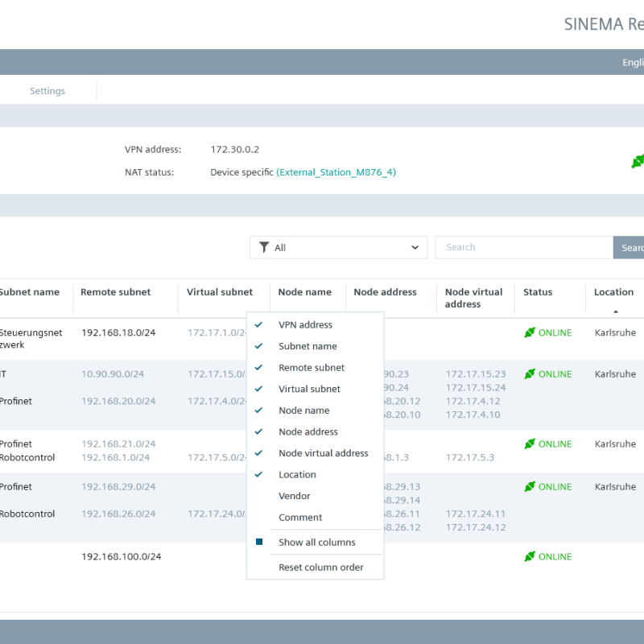644x644 pixels.
Task: Open the English language selector
Action: (x=633, y=63)
